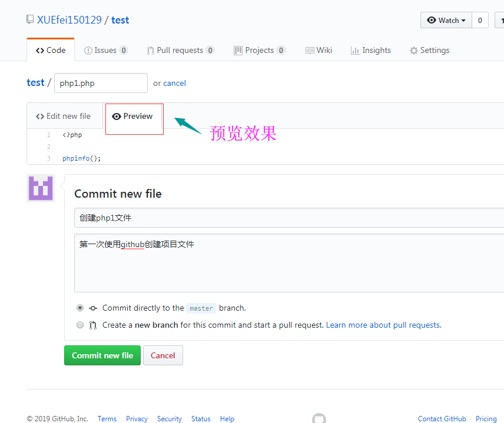Open the Watch dropdown

pos(446,20)
